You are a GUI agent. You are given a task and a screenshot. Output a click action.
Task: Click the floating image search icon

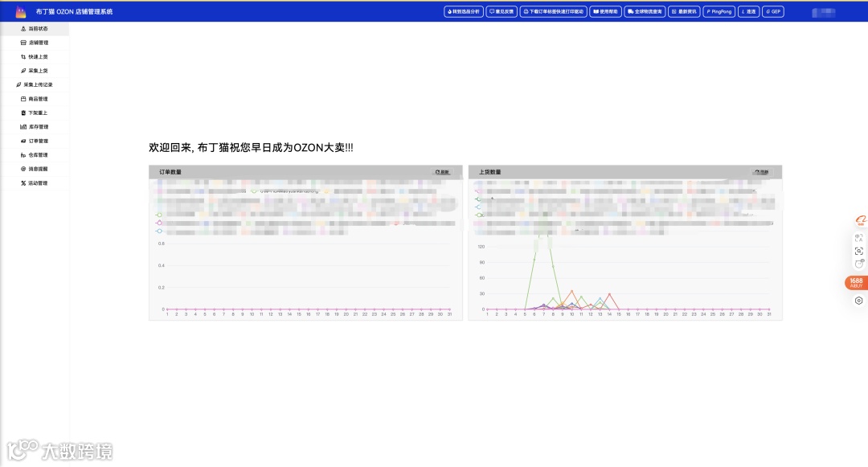click(x=858, y=252)
